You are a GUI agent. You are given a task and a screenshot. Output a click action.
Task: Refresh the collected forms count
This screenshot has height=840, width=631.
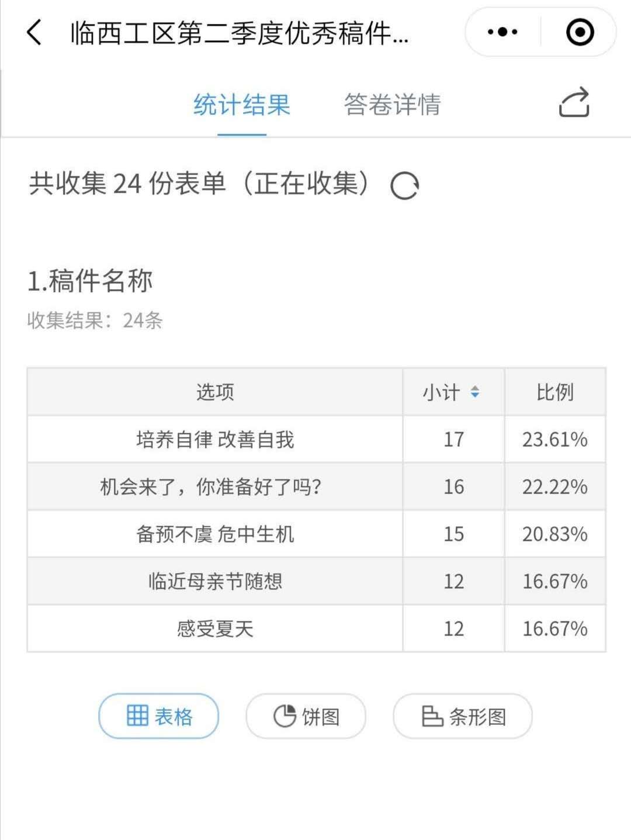point(404,186)
